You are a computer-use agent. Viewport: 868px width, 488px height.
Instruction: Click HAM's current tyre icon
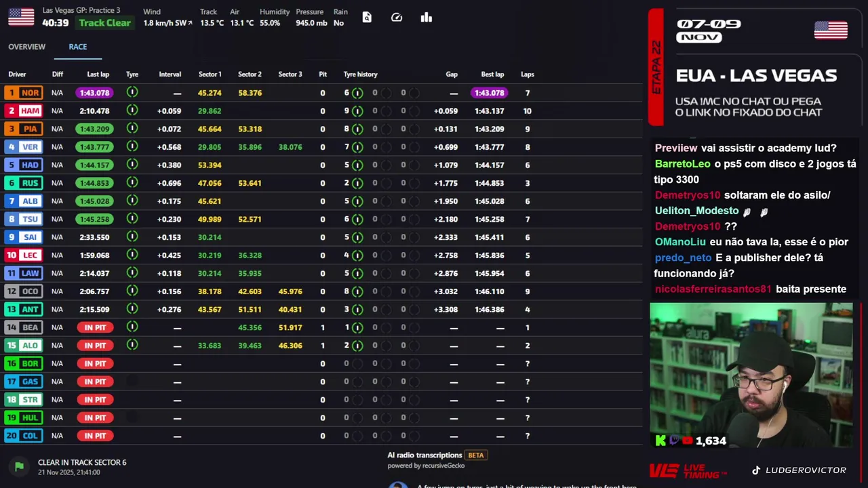[x=132, y=110]
